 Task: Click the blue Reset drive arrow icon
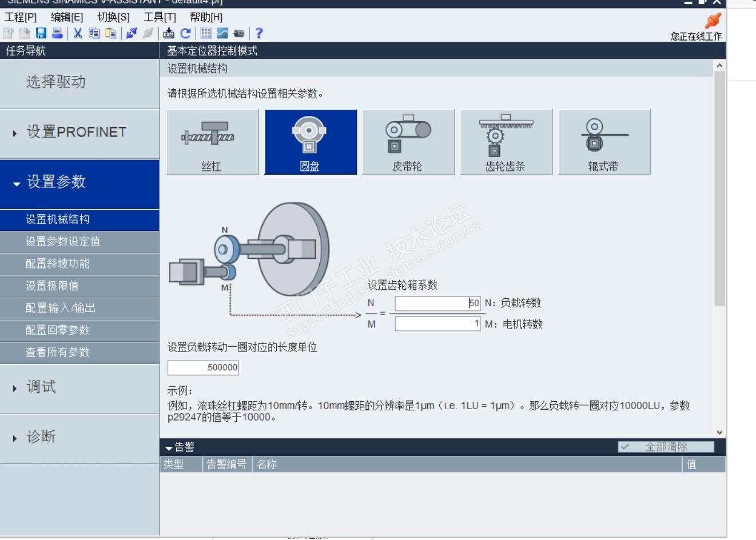[x=185, y=34]
